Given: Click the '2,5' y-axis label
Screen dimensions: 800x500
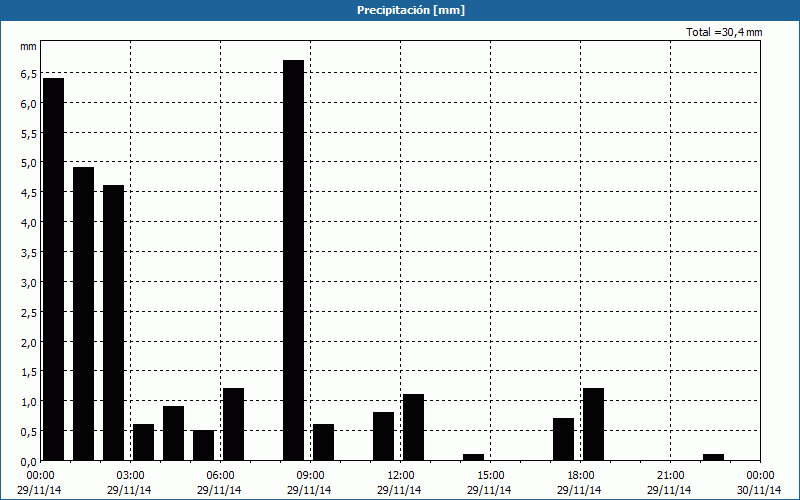Looking at the screenshot, I should coord(29,312).
